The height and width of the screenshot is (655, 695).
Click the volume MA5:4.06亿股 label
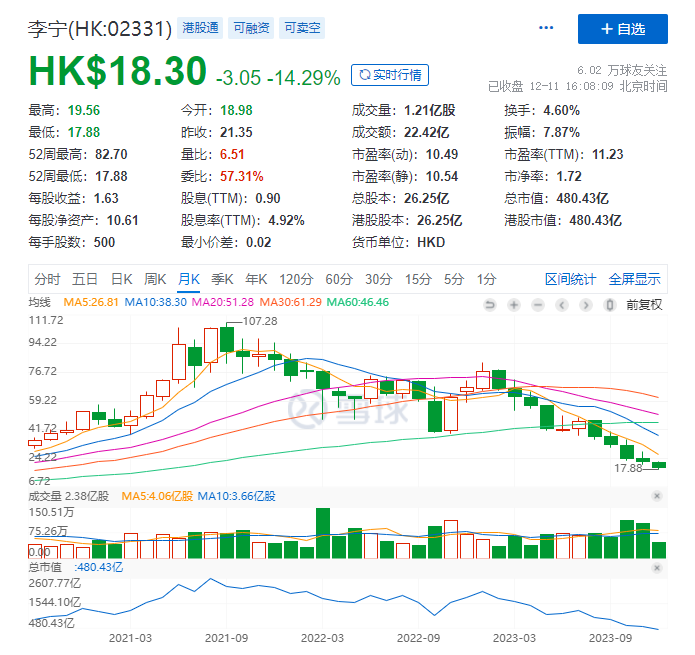pos(157,496)
